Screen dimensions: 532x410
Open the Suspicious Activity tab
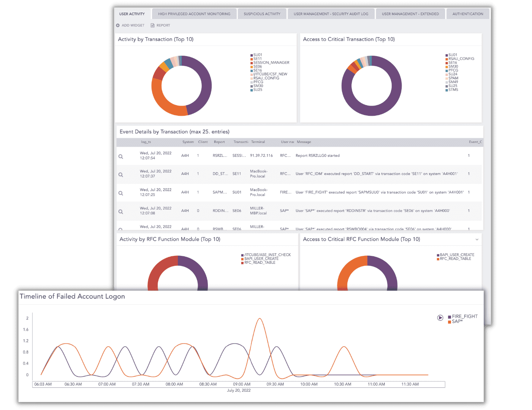coord(262,14)
